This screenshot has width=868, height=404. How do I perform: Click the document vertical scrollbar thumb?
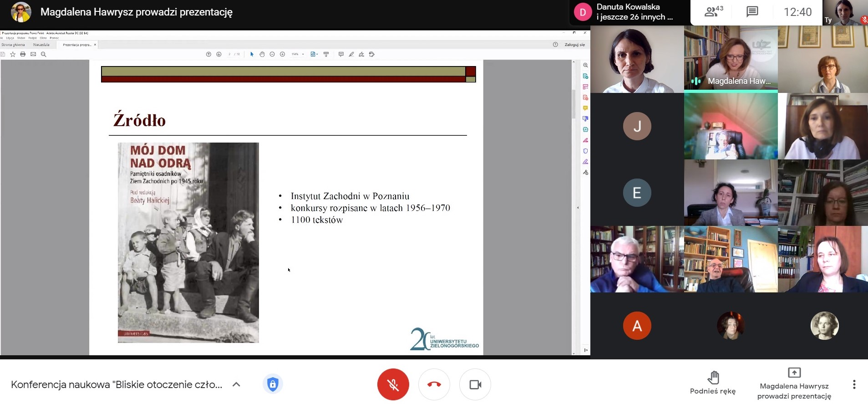click(574, 104)
